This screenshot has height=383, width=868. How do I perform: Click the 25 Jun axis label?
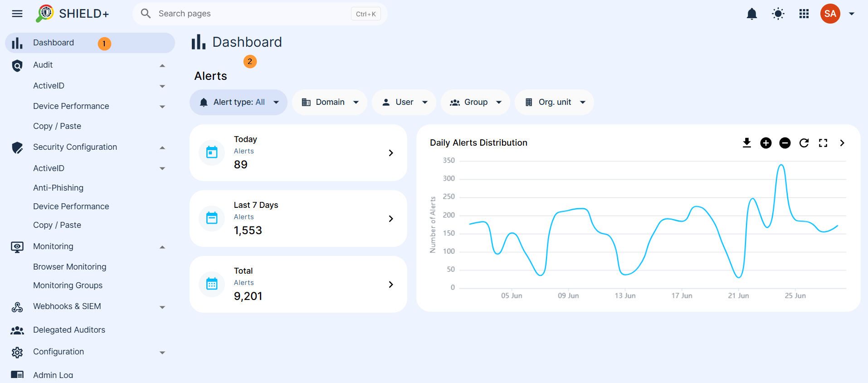(795, 296)
